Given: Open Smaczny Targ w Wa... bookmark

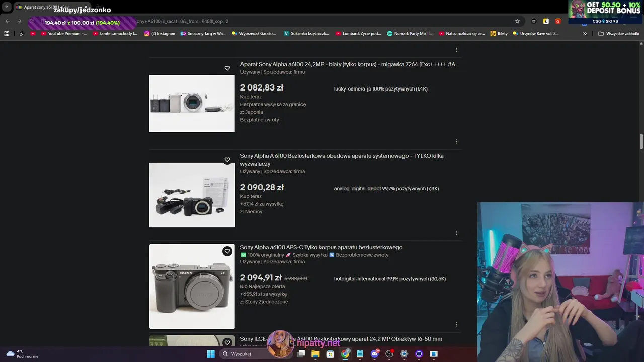Looking at the screenshot, I should click(x=203, y=34).
